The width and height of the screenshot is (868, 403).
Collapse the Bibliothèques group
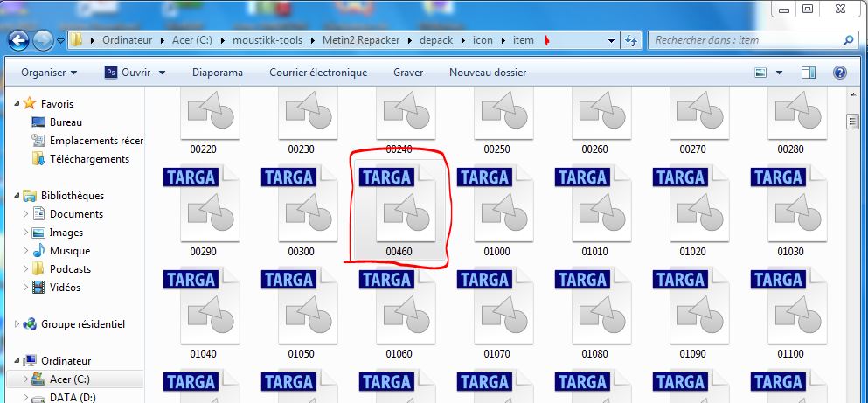[x=17, y=196]
